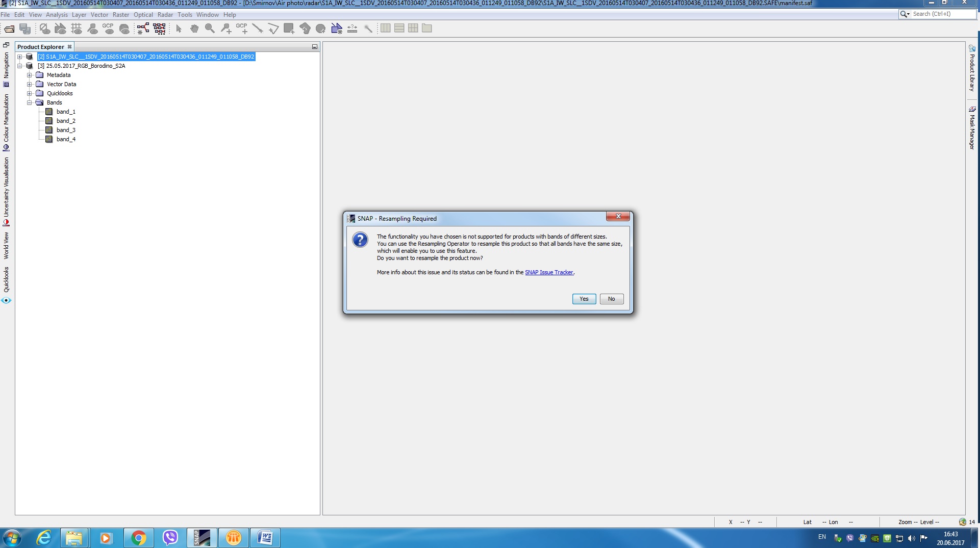
Task: Open the Analysis menu
Action: coord(57,15)
